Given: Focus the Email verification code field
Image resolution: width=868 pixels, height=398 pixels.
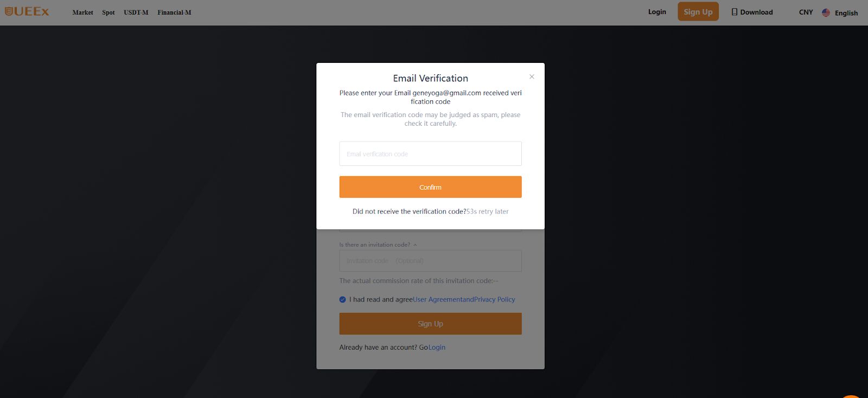Looking at the screenshot, I should (430, 154).
